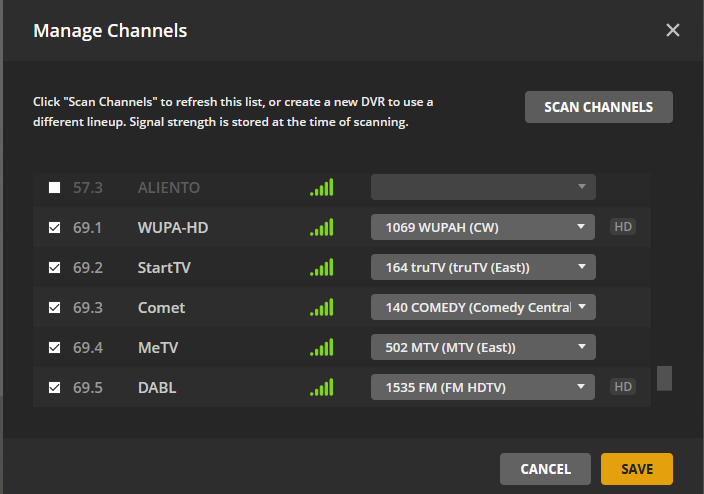Select the DABL channel name
The image size is (704, 494).
157,387
